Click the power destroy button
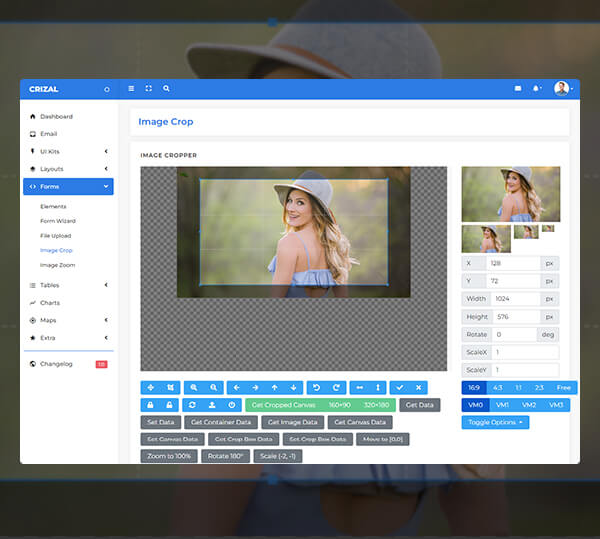Image resolution: width=600 pixels, height=539 pixels. point(232,405)
